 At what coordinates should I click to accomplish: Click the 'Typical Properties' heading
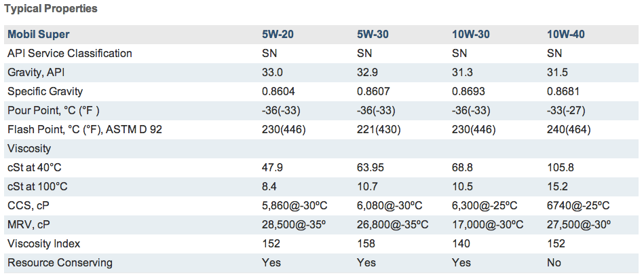pyautogui.click(x=51, y=9)
